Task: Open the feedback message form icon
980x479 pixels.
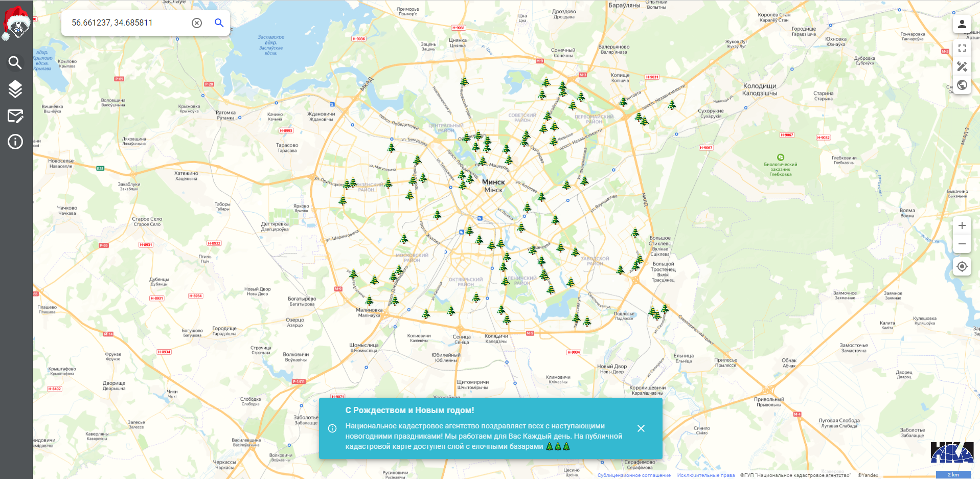Action: point(15,117)
